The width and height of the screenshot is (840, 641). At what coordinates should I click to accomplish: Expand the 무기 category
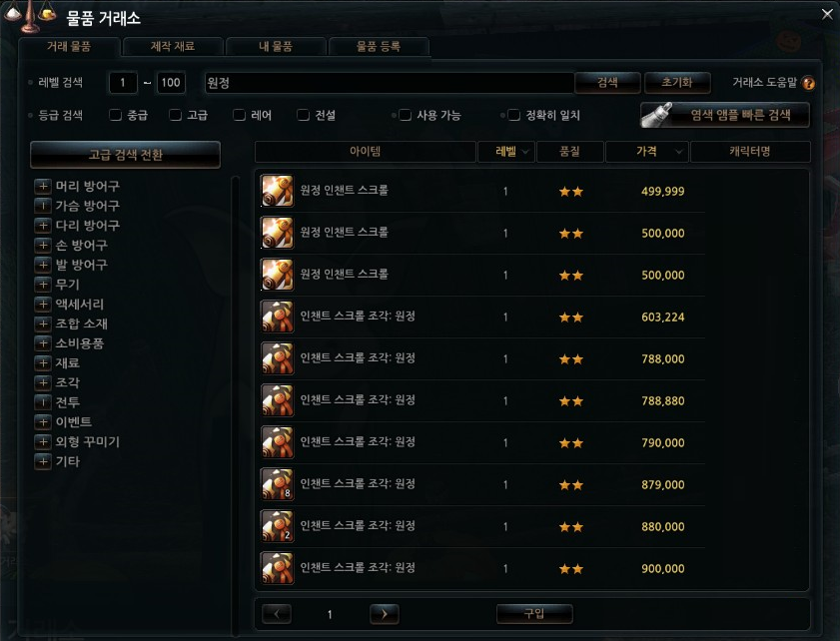click(43, 285)
